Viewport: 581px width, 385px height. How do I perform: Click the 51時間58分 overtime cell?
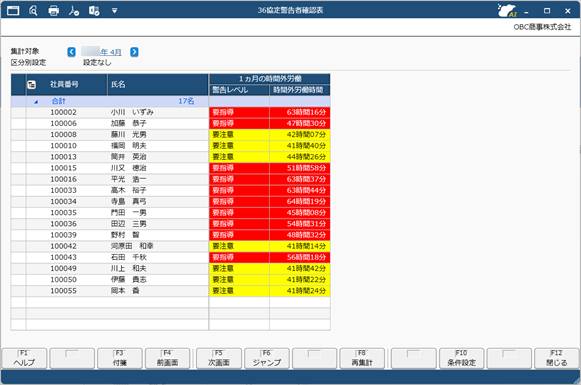click(300, 168)
